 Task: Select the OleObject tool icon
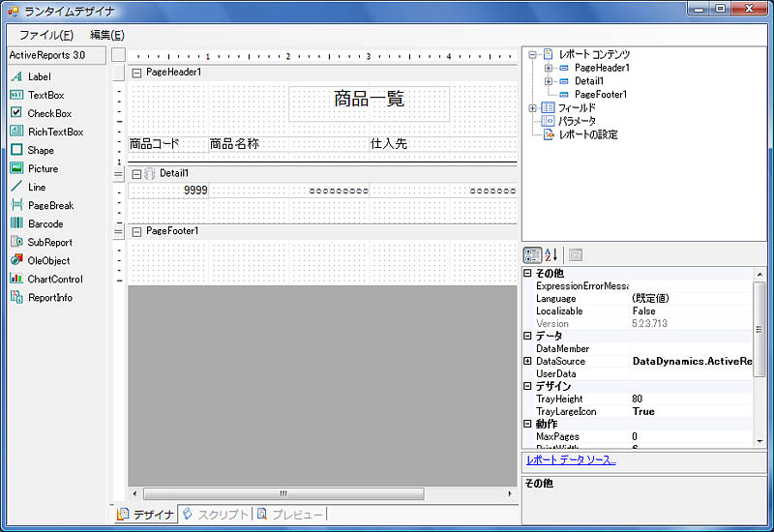point(16,260)
